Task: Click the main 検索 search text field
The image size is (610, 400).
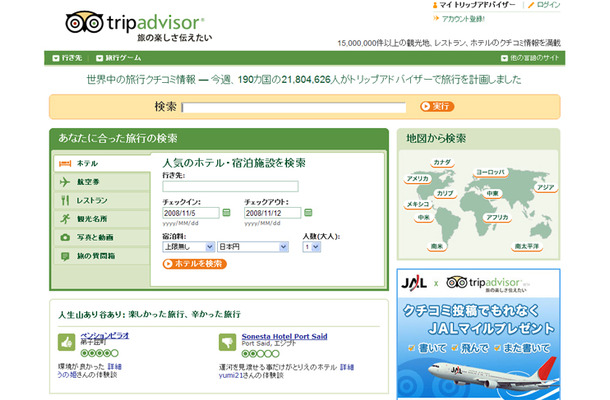Action: (x=294, y=107)
